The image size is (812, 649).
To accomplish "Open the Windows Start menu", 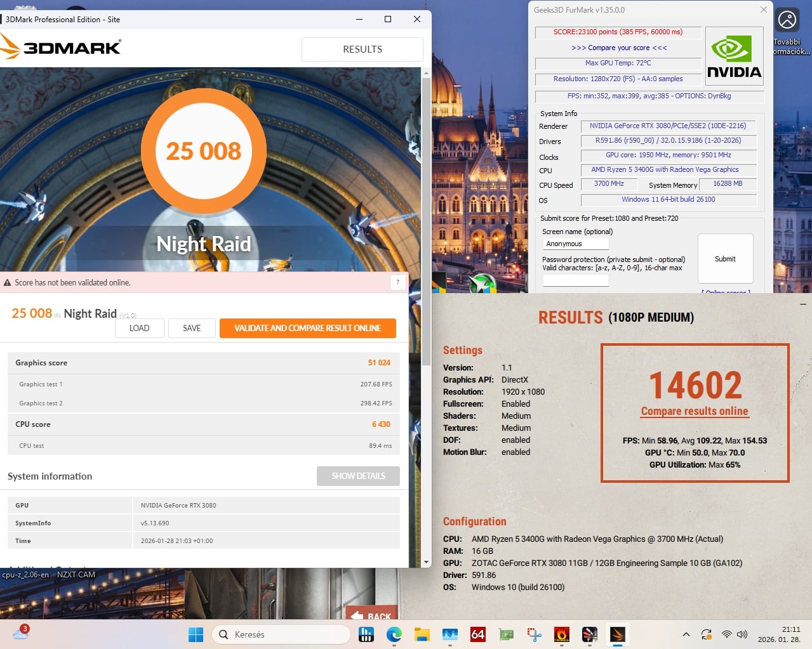I will pos(196,634).
